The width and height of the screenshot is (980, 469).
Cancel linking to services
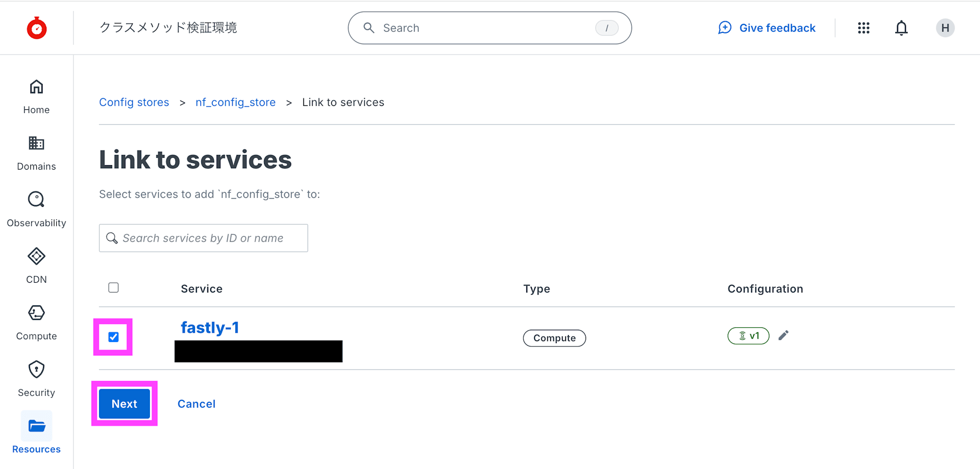196,404
